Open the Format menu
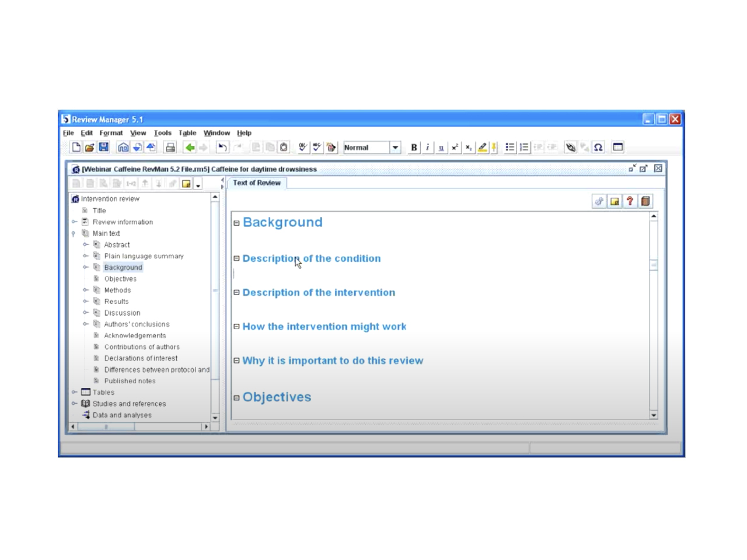747x560 pixels. point(111,133)
